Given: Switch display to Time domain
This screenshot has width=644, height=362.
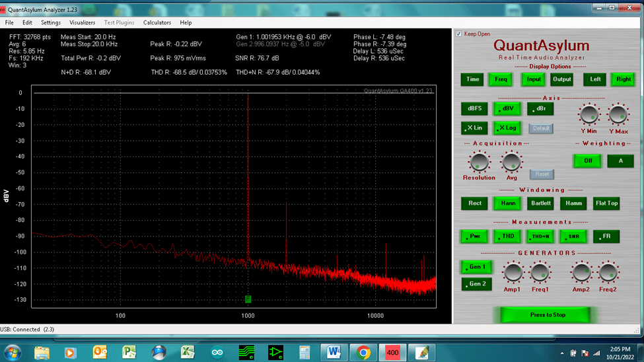Looking at the screenshot, I should coord(472,79).
